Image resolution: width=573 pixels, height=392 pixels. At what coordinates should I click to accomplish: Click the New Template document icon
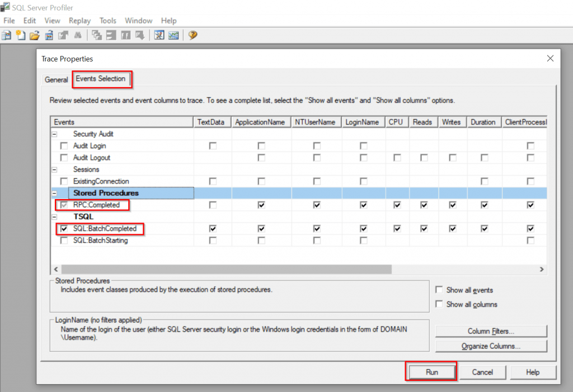(21, 35)
